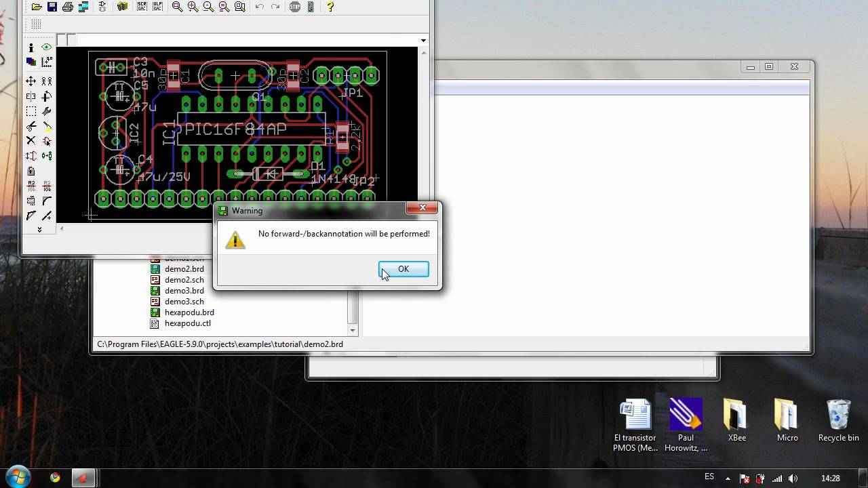Select the Cut scissors tool
Viewport: 868px width, 488px height.
[31, 126]
